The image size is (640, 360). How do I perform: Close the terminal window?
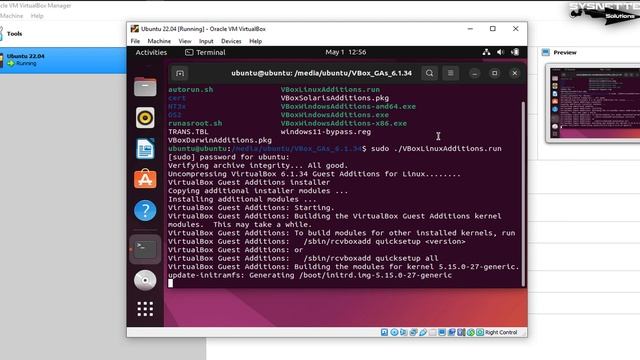[x=515, y=73]
